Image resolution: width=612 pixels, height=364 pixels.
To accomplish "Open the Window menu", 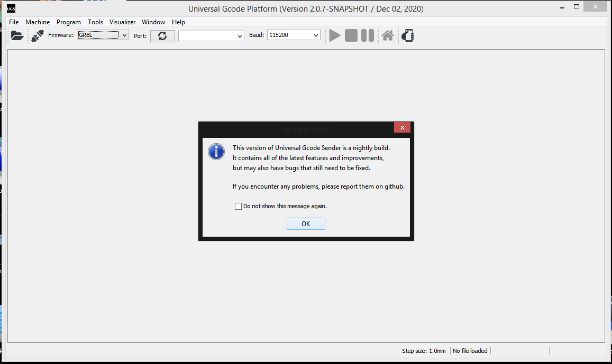I will pos(153,22).
